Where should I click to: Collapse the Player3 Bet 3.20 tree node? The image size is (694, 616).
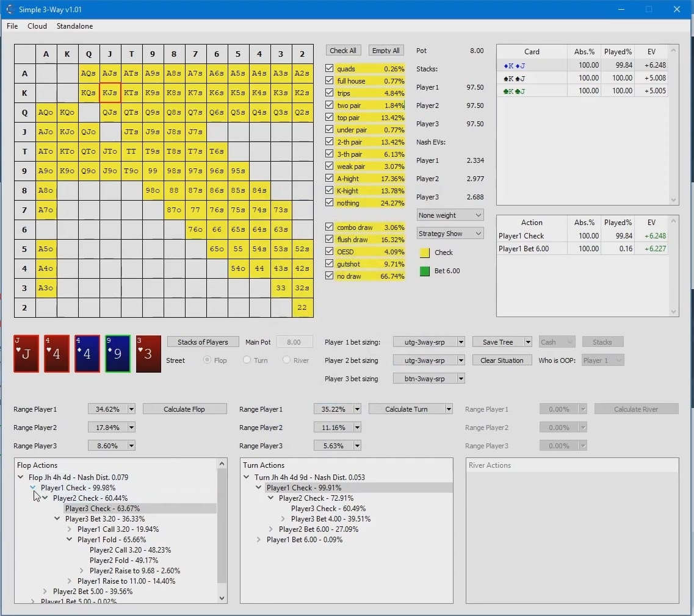[57, 518]
